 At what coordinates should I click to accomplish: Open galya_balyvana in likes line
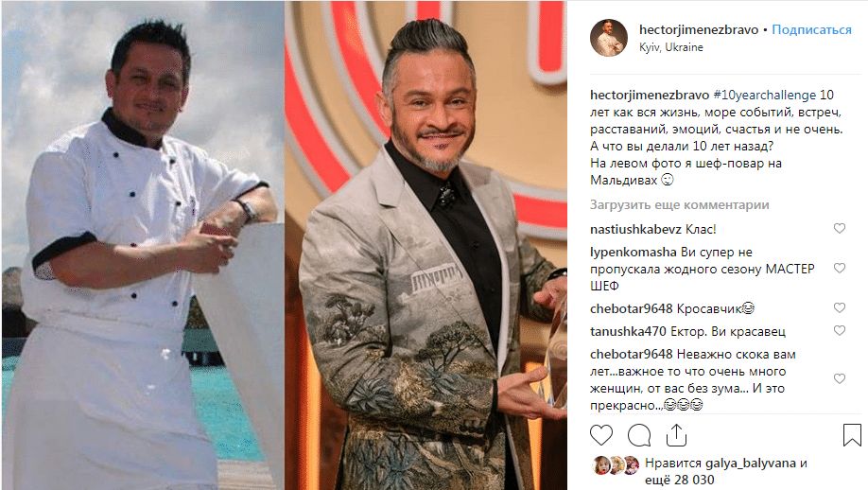pos(750,464)
